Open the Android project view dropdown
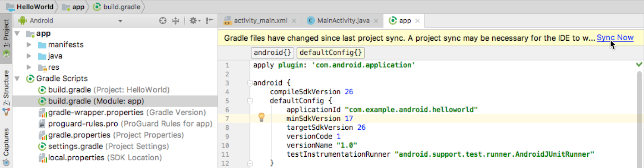644x168 pixels. (x=120, y=21)
